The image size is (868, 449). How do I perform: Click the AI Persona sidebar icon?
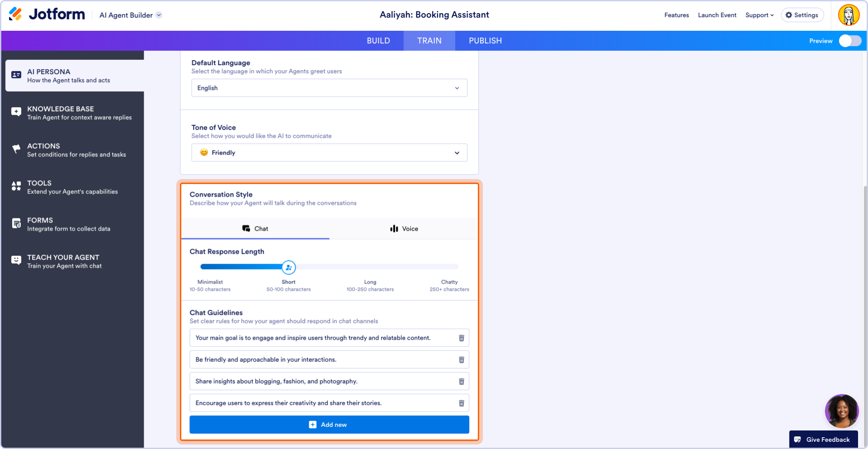(16, 75)
